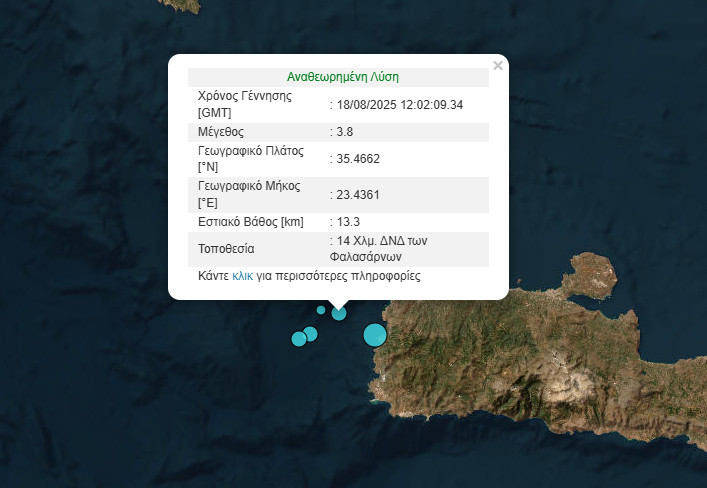Click the earthquake marker under the popup pointer
This screenshot has width=707, height=488.
tap(339, 313)
